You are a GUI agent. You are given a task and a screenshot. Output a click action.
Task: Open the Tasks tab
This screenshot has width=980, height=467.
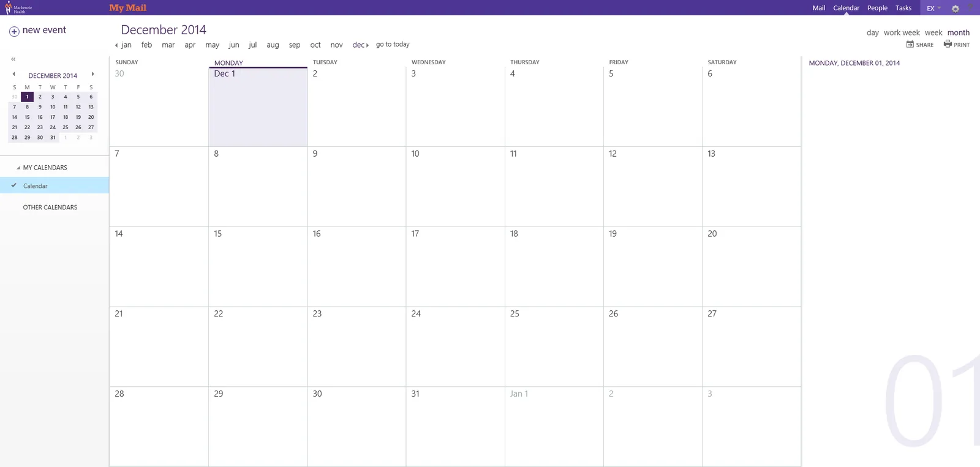[903, 8]
